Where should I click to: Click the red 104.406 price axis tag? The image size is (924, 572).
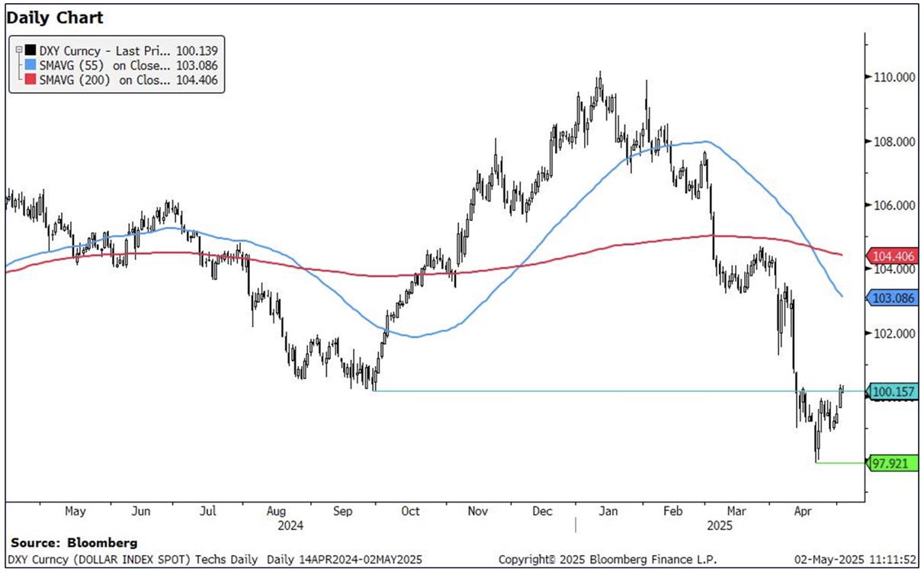pyautogui.click(x=893, y=256)
